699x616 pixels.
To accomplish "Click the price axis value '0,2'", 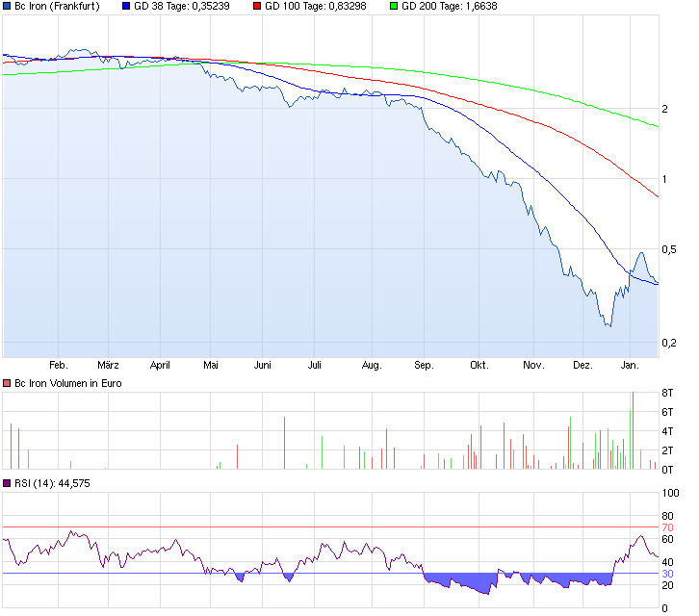I will pyautogui.click(x=669, y=343).
